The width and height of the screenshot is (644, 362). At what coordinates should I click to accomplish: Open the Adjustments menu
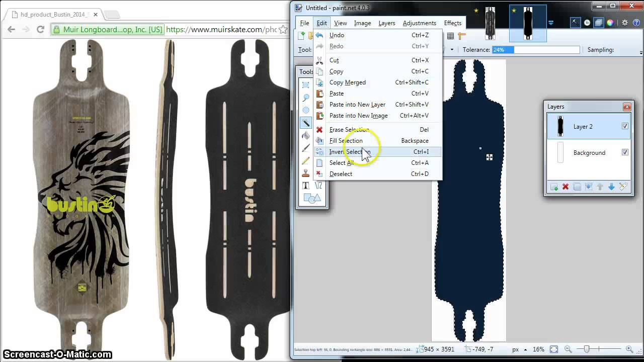coord(420,23)
